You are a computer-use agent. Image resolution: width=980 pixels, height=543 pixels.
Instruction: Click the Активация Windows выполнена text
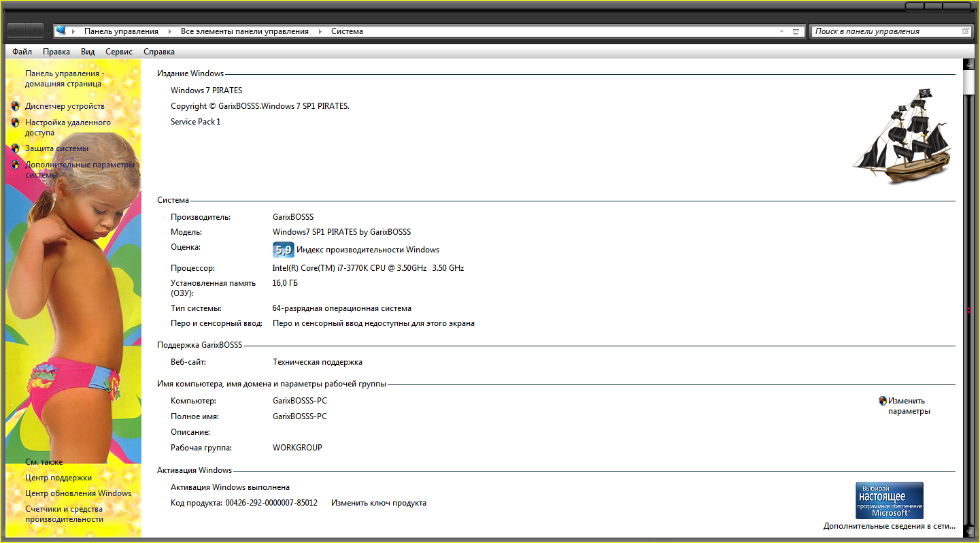(230, 487)
